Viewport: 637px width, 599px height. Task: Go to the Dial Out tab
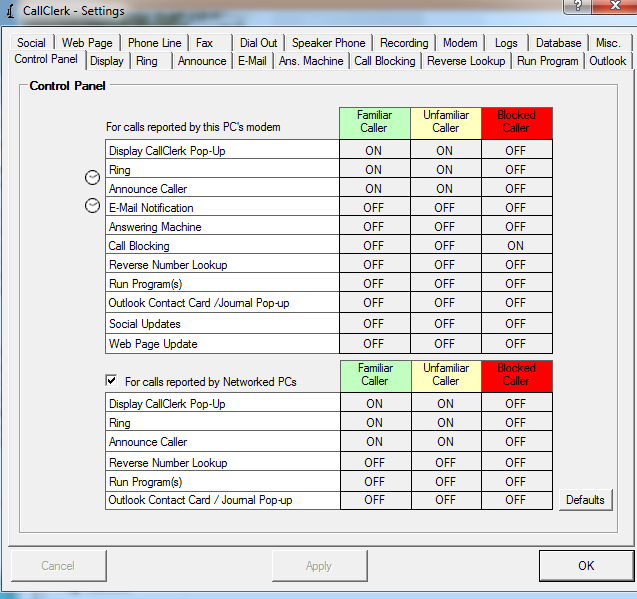258,43
